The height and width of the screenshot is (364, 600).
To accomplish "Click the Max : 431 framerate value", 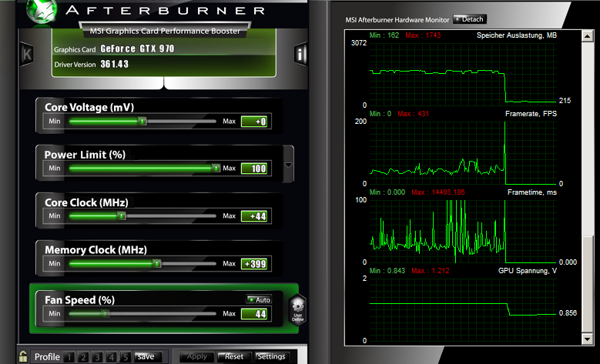I will pos(414,114).
